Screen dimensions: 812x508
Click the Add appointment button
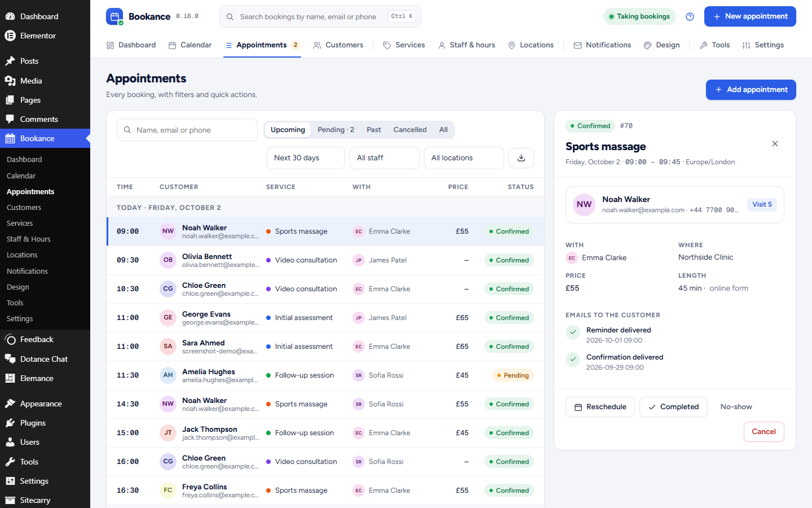pos(751,90)
